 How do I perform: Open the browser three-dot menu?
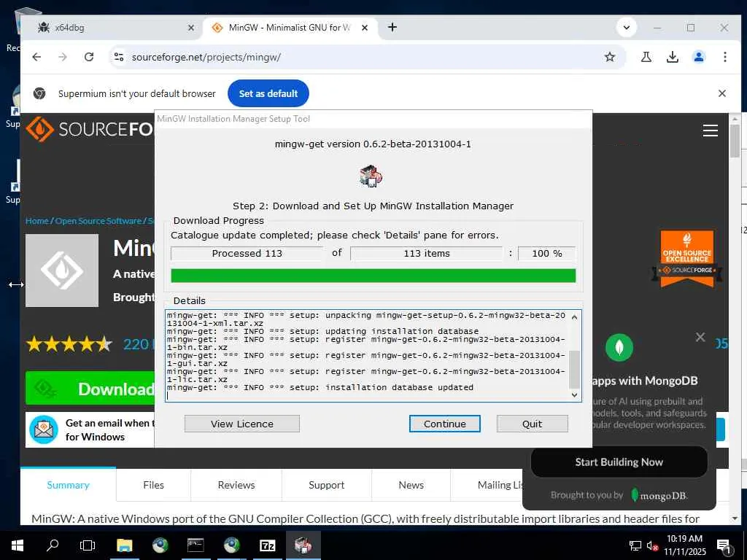click(x=724, y=57)
